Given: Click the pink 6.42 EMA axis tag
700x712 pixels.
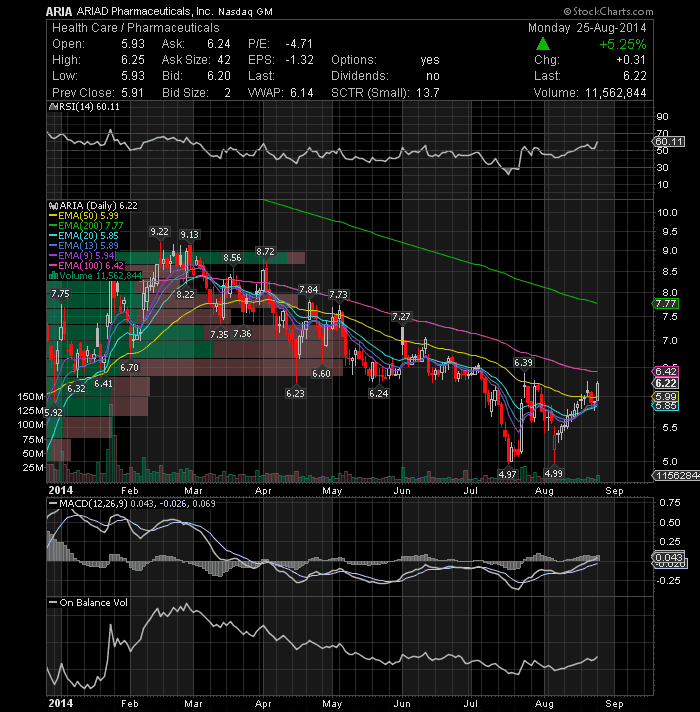Looking at the screenshot, I should coord(665,371).
